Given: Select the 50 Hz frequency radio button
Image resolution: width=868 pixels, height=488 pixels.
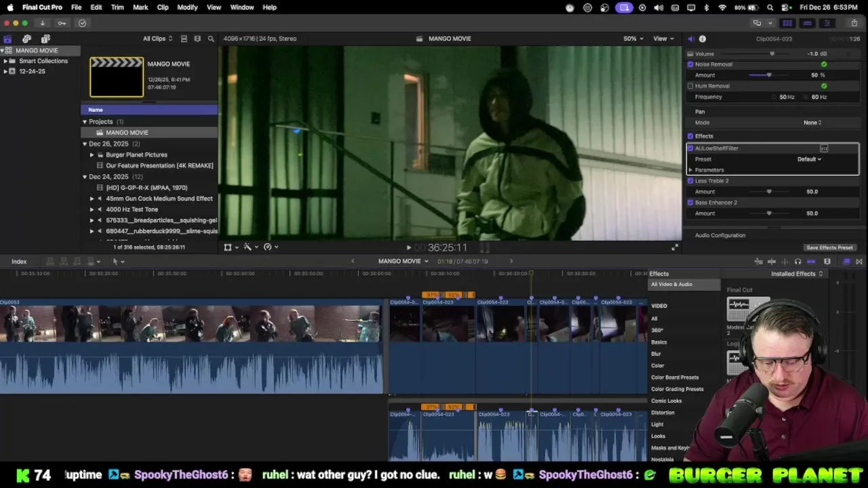Looking at the screenshot, I should (x=774, y=97).
